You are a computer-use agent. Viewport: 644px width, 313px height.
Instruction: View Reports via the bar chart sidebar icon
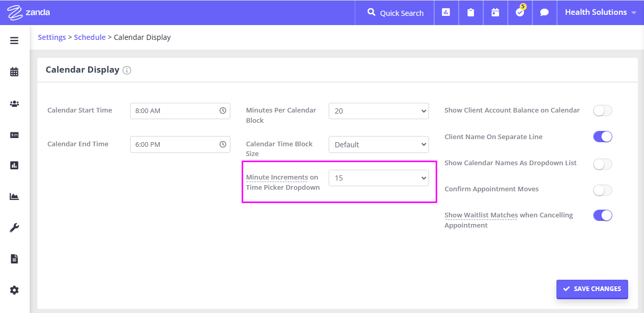point(14,165)
